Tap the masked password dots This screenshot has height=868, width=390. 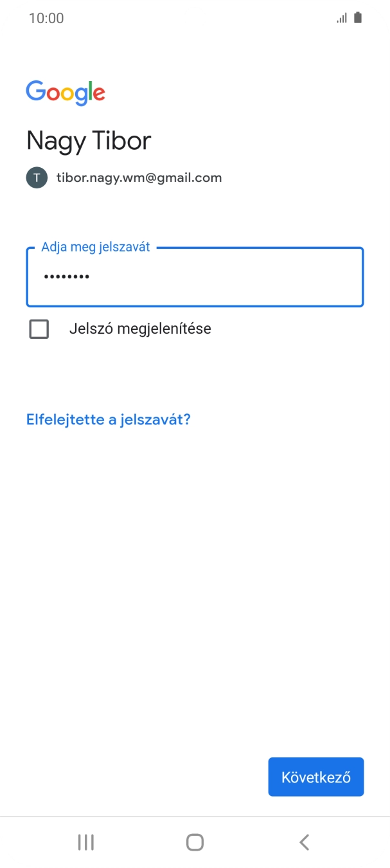[x=66, y=277]
